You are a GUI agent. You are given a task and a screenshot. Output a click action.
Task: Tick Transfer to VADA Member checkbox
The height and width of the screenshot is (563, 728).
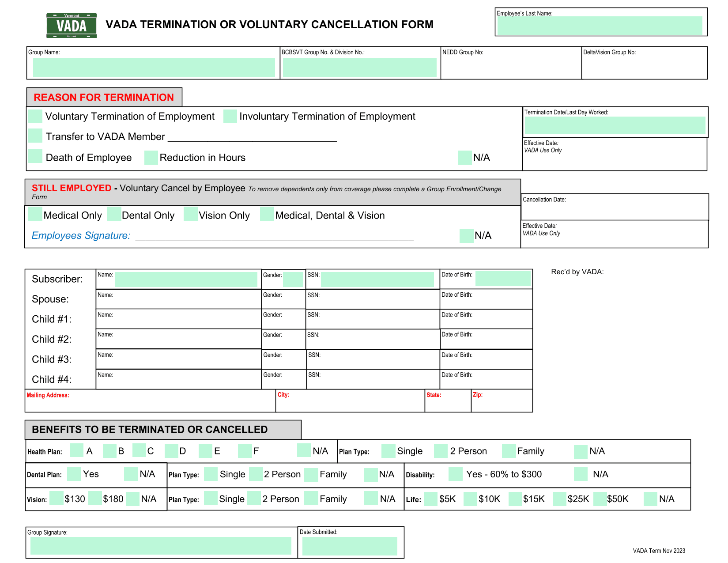tap(35, 136)
